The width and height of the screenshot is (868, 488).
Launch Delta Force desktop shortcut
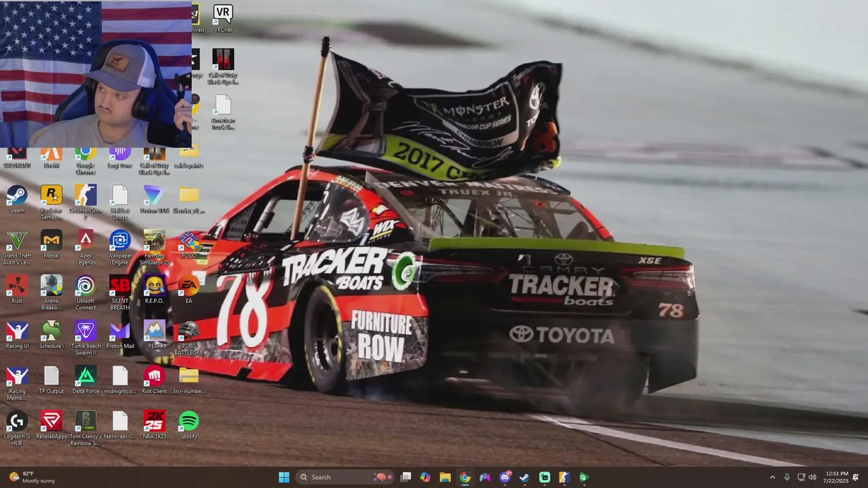pyautogui.click(x=85, y=380)
